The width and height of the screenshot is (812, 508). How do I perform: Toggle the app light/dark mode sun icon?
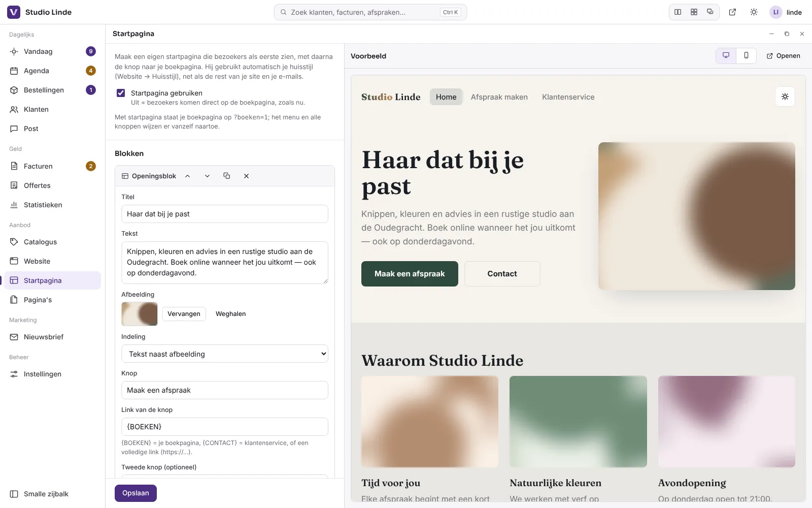(754, 12)
